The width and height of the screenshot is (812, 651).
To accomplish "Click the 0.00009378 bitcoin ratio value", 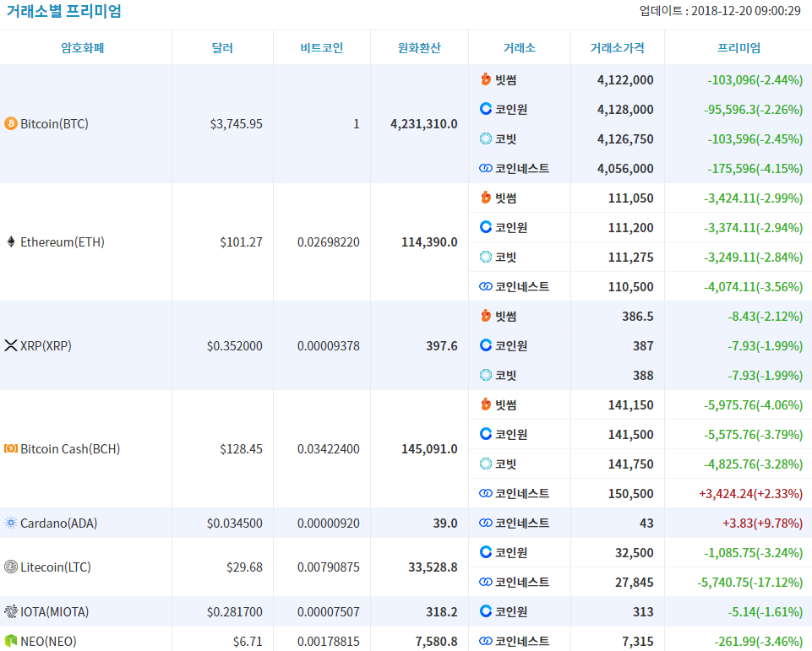I will (x=329, y=345).
